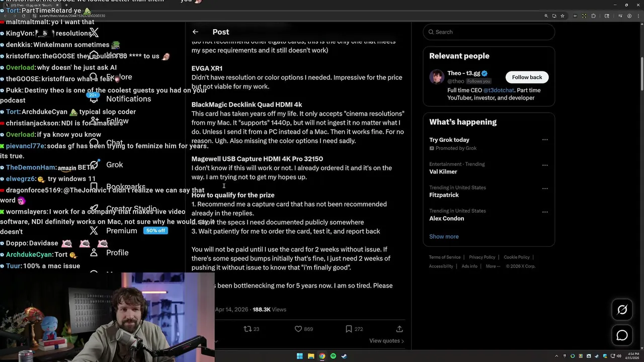Open more options for Try Grok today
The image size is (644, 362).
point(545,140)
